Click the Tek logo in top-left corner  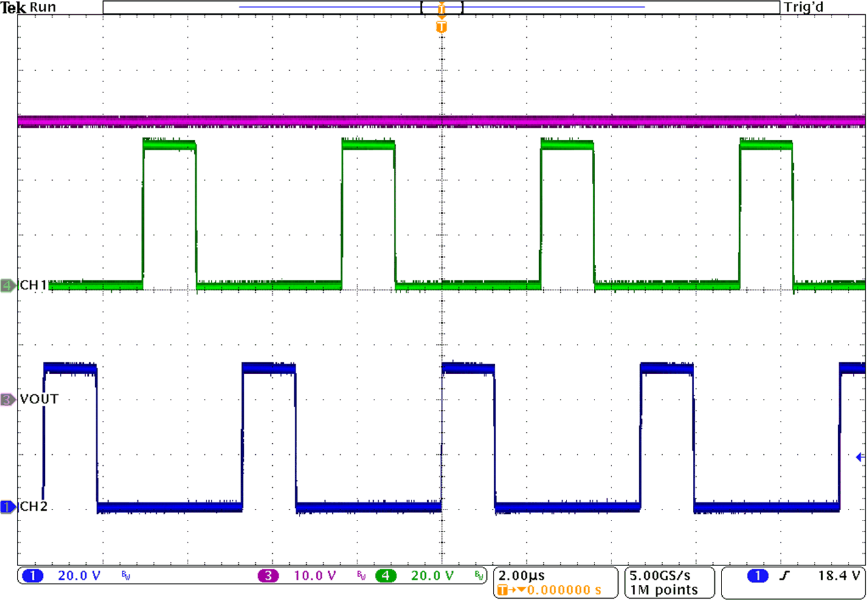click(12, 8)
